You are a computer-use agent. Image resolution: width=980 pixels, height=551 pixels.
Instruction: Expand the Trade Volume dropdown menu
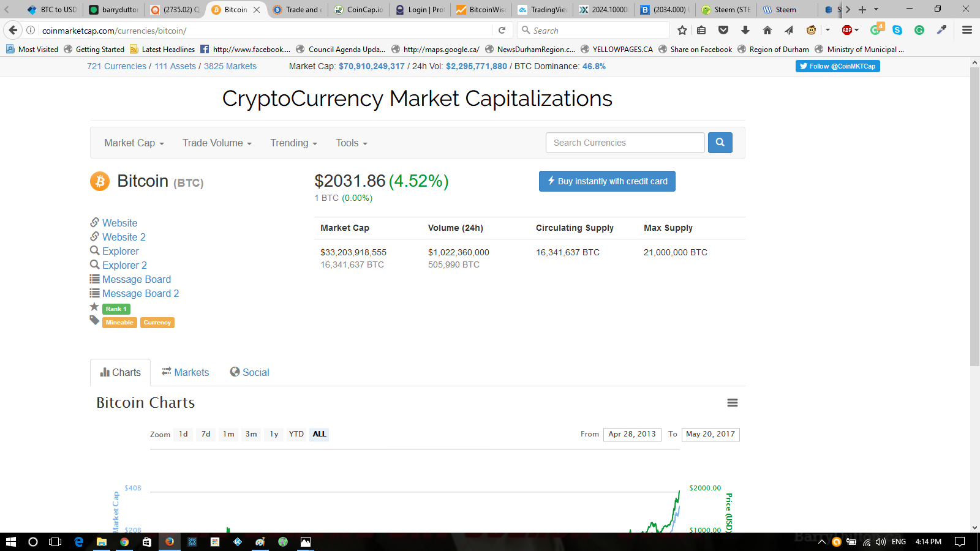click(217, 143)
